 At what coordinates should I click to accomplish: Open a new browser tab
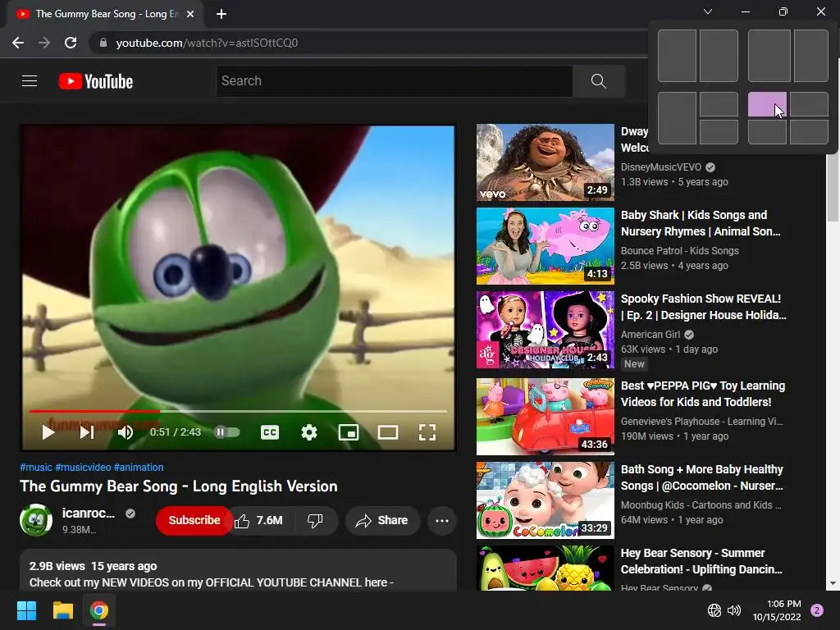[x=221, y=14]
